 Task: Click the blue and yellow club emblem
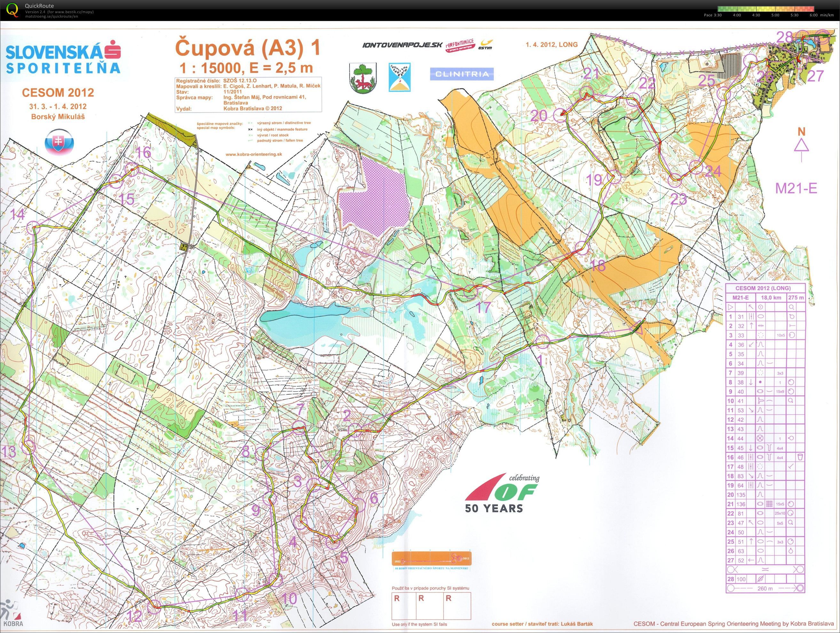click(399, 77)
